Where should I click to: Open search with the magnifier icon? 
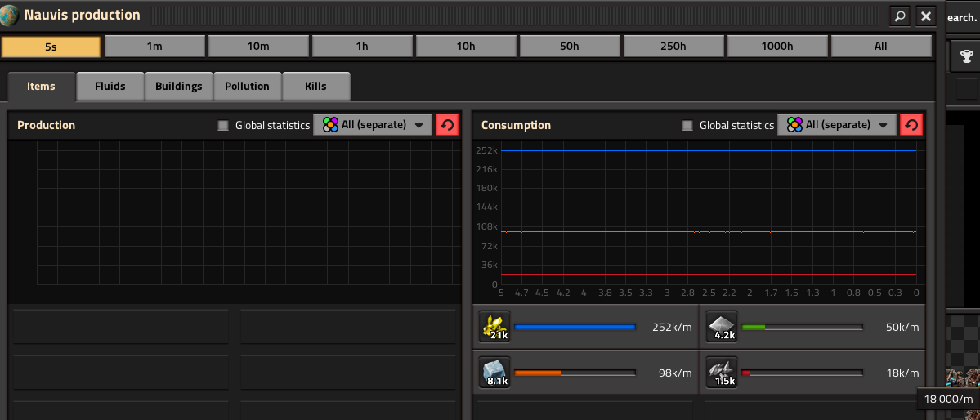point(900,16)
